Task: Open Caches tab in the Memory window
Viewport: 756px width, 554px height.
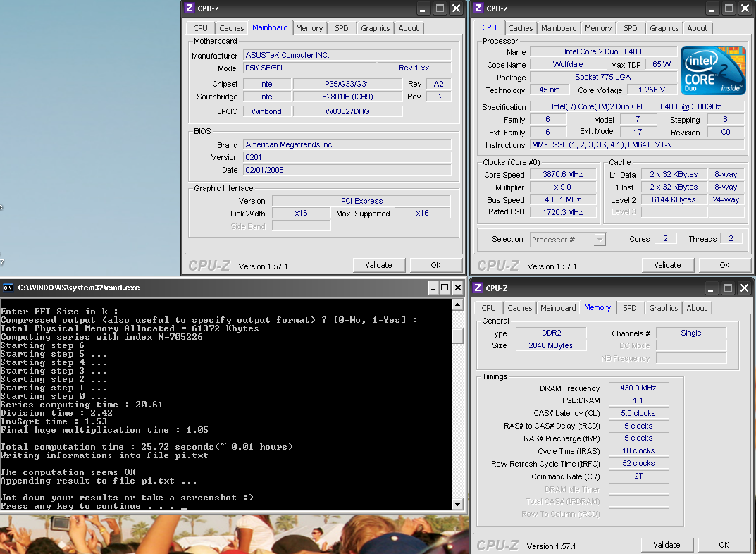Action: 520,308
